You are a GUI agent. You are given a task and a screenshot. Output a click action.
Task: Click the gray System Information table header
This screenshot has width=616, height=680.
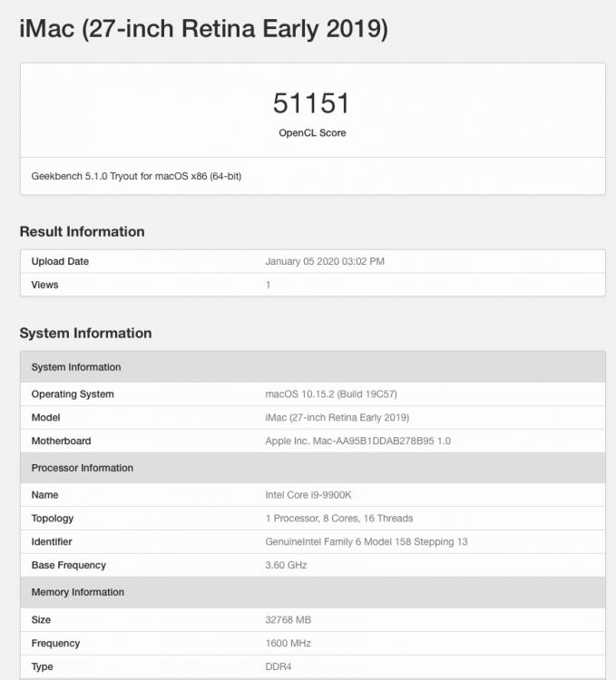pyautogui.click(x=313, y=367)
